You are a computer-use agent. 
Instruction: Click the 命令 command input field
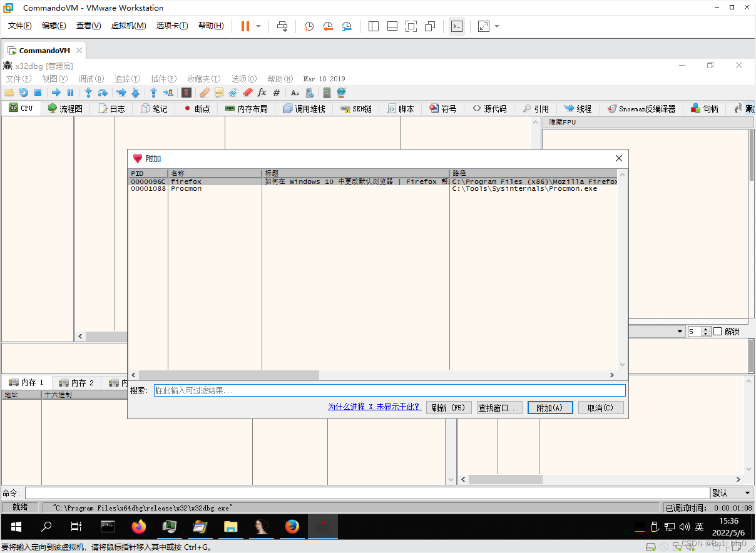[367, 493]
